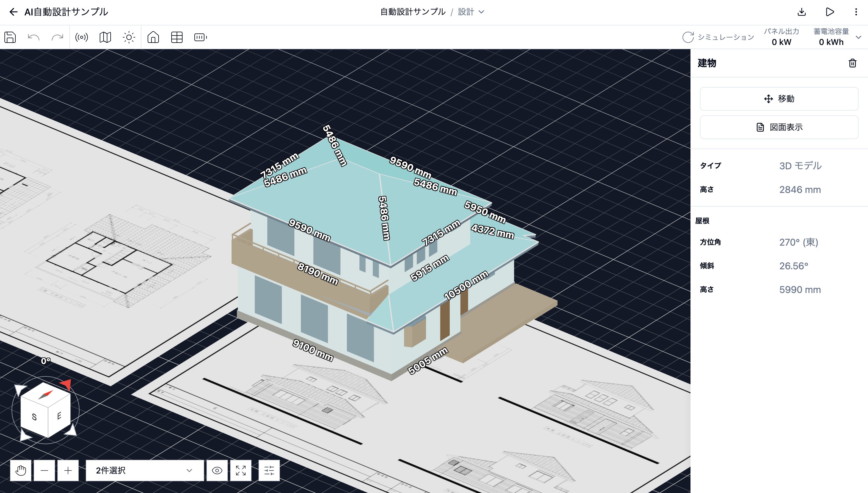Click the compass top face of the cube
This screenshot has width=868, height=493.
point(46,394)
